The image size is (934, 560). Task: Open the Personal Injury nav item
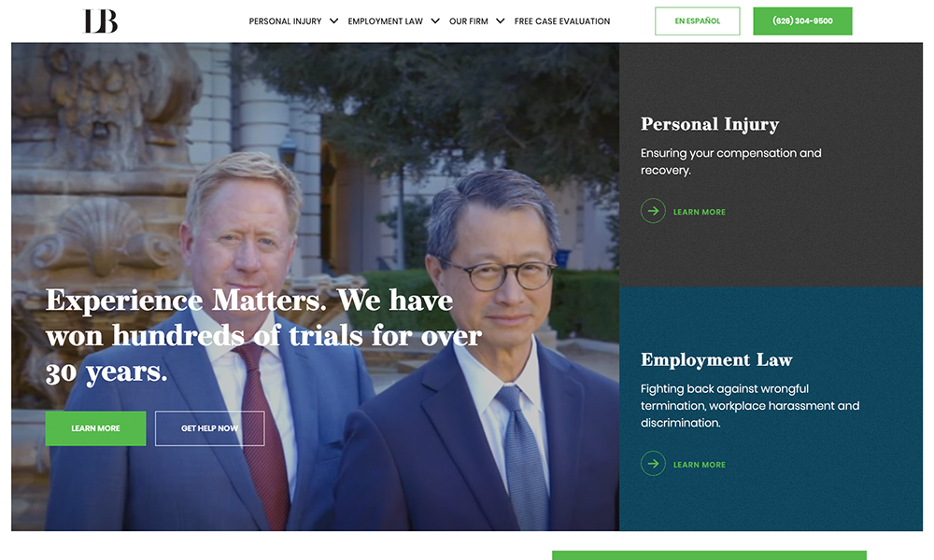coord(285,21)
